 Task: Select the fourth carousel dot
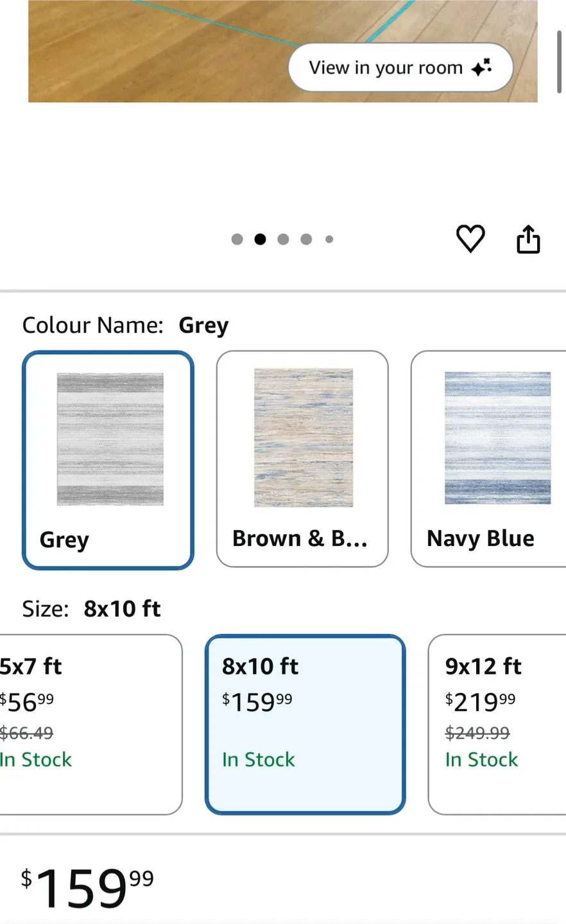pos(306,239)
